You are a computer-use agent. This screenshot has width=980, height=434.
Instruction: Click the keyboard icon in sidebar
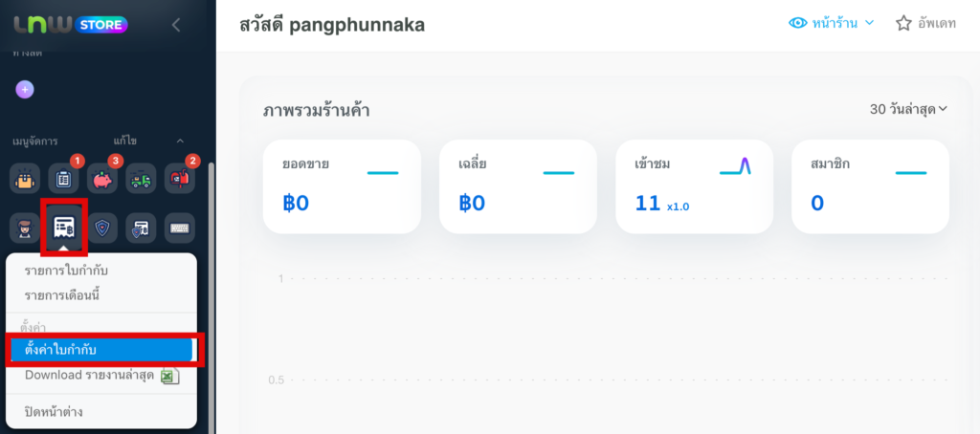click(180, 228)
